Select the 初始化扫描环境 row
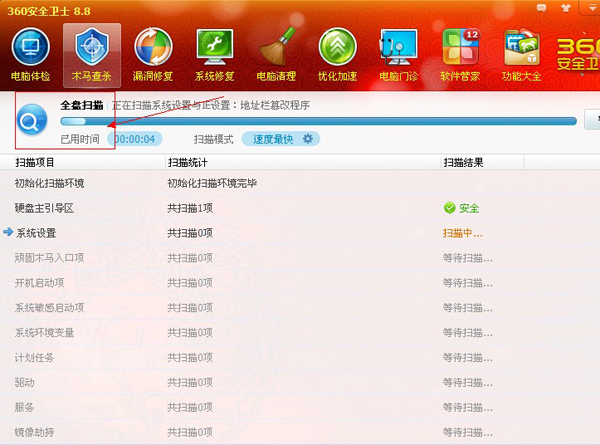The height and width of the screenshot is (445, 600). 300,183
